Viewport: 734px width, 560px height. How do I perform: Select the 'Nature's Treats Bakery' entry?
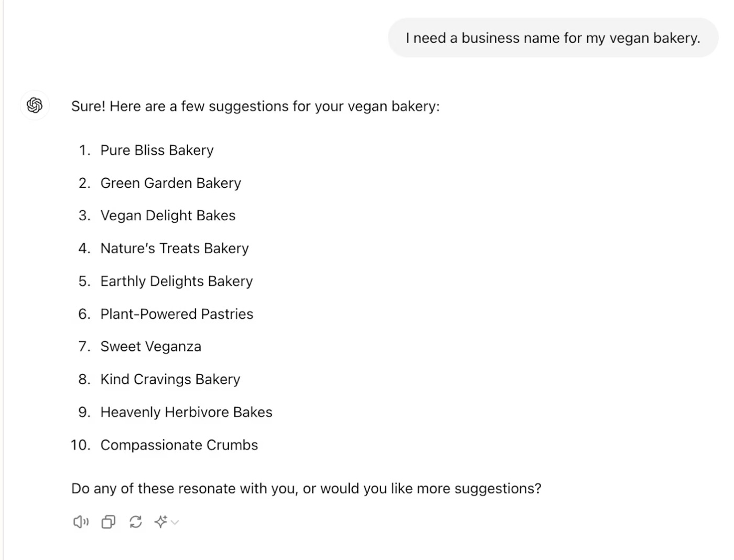(x=175, y=248)
